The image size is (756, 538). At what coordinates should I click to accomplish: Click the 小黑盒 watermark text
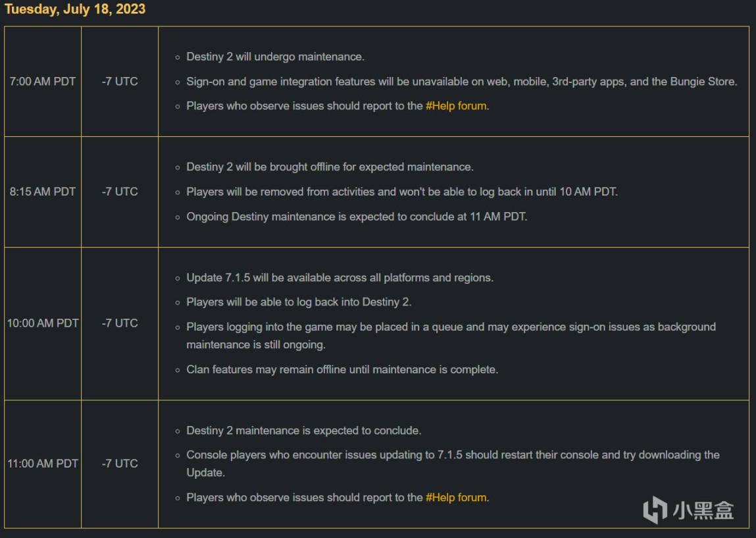(703, 510)
